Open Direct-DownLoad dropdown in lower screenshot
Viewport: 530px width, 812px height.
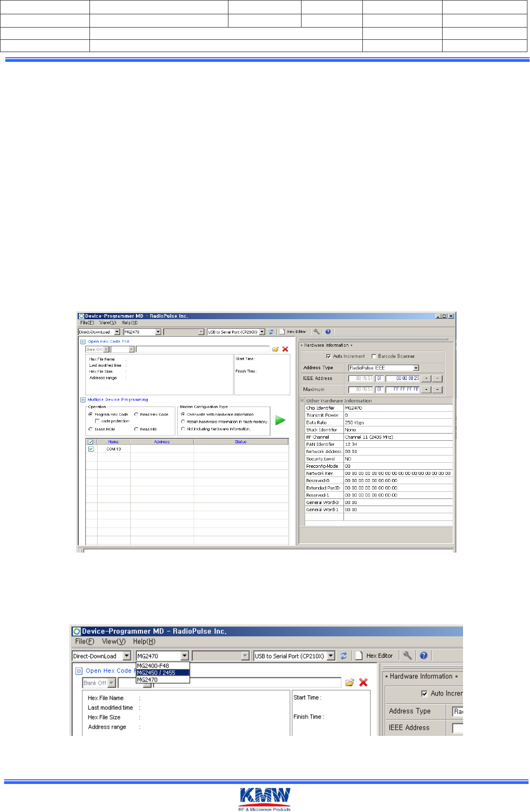pyautogui.click(x=127, y=656)
